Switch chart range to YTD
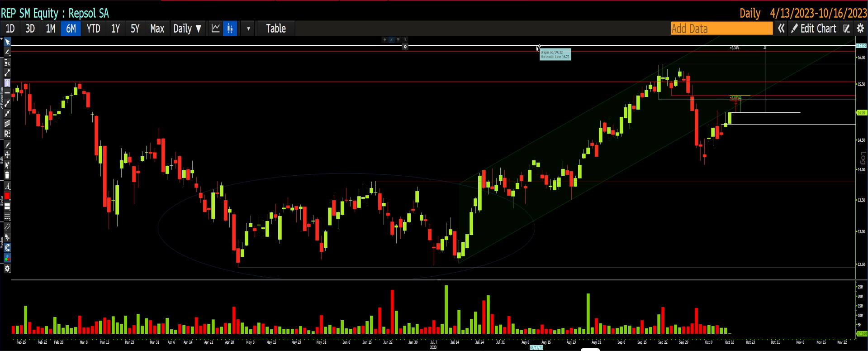 click(93, 29)
